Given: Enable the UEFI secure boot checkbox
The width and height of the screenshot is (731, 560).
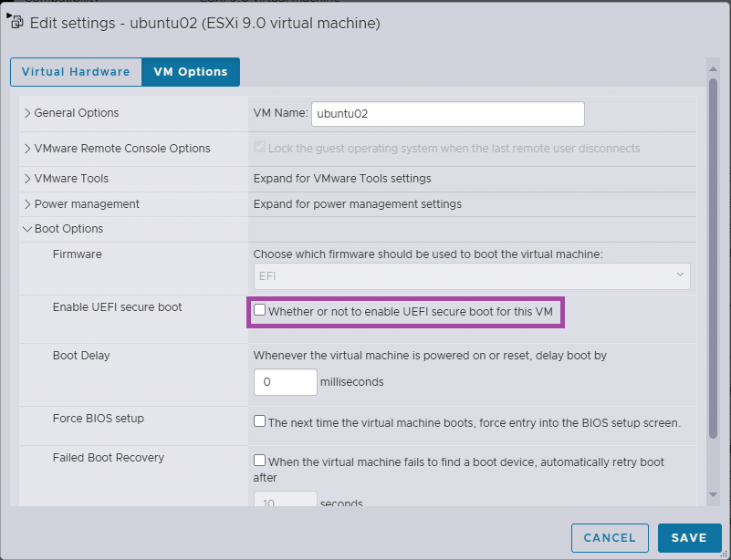Looking at the screenshot, I should tap(260, 311).
